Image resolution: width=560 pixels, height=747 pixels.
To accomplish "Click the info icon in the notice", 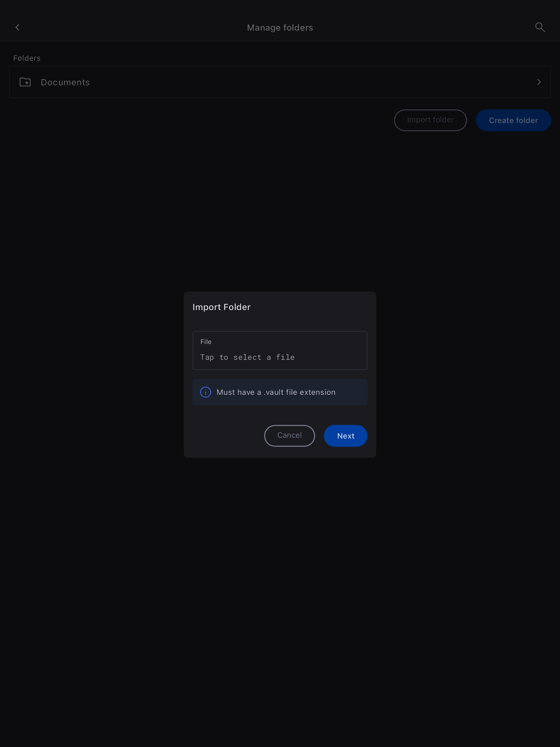I will pyautogui.click(x=206, y=392).
